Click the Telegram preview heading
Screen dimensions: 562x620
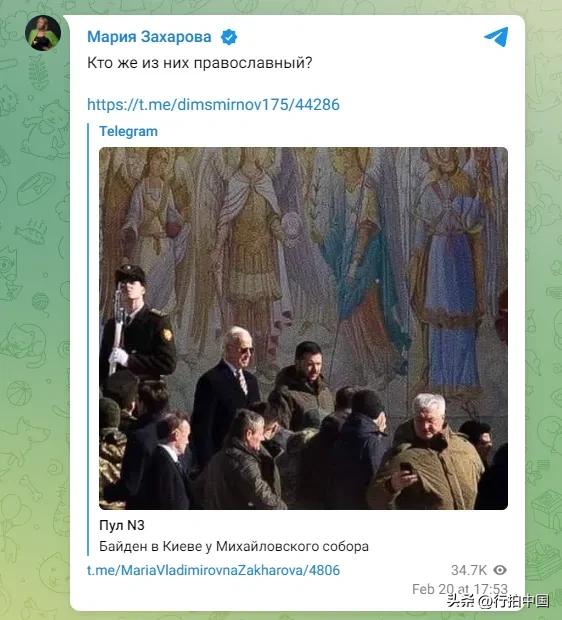click(128, 131)
